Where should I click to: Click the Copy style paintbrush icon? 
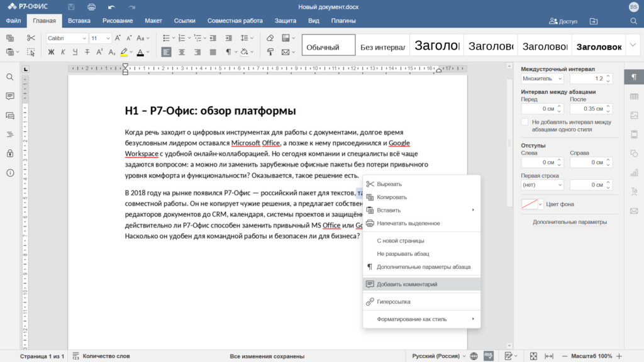tap(270, 52)
